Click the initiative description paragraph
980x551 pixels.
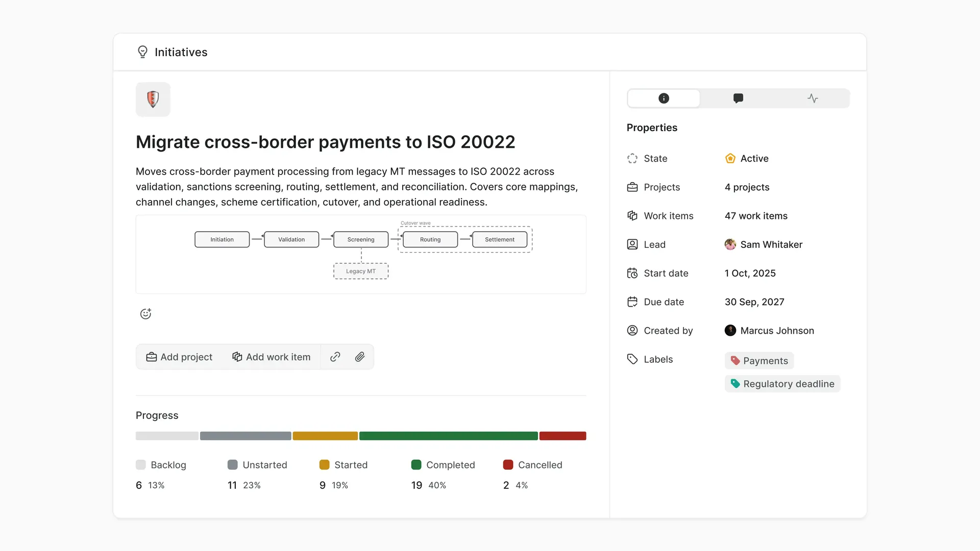pyautogui.click(x=357, y=187)
